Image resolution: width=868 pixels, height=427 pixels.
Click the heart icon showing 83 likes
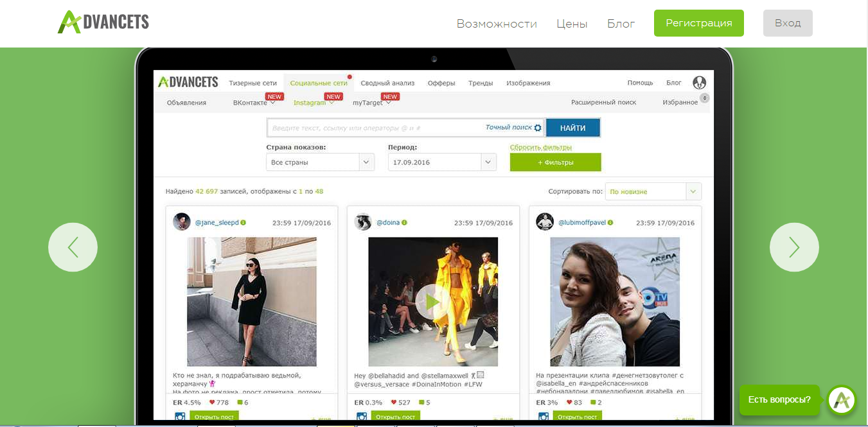[570, 403]
